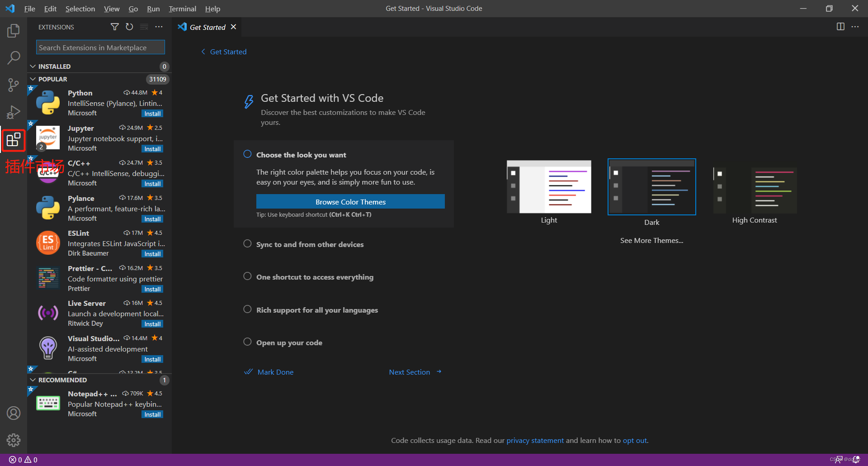This screenshot has height=466, width=868.
Task: Open the Selection menu
Action: pos(80,9)
